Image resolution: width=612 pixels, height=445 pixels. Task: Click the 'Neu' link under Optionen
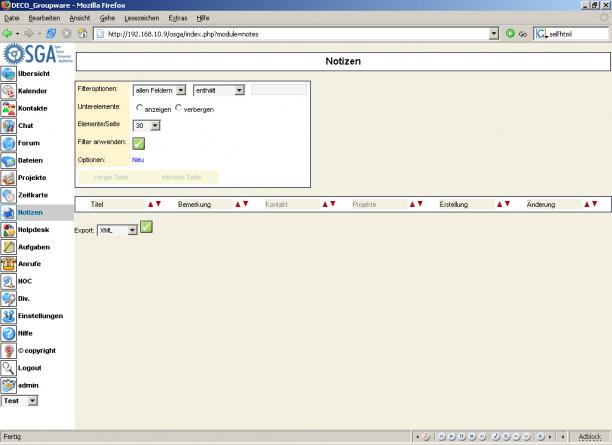[x=138, y=160]
